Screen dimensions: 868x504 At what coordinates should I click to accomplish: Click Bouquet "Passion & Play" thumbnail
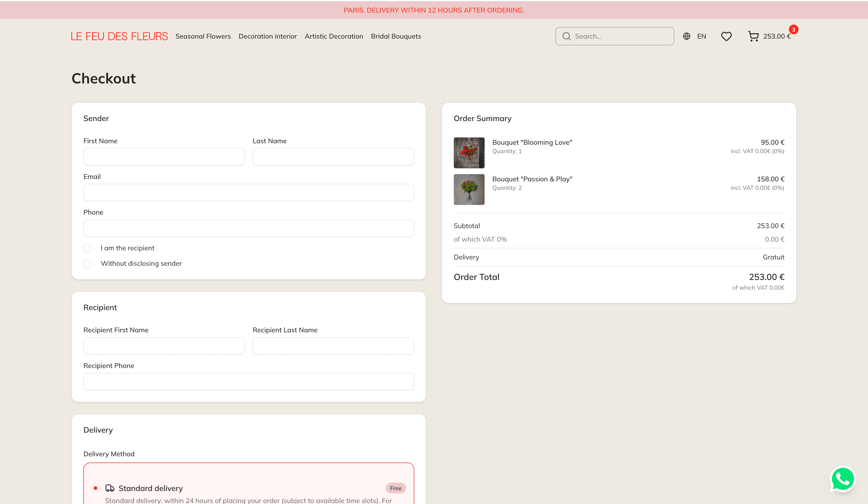(469, 190)
